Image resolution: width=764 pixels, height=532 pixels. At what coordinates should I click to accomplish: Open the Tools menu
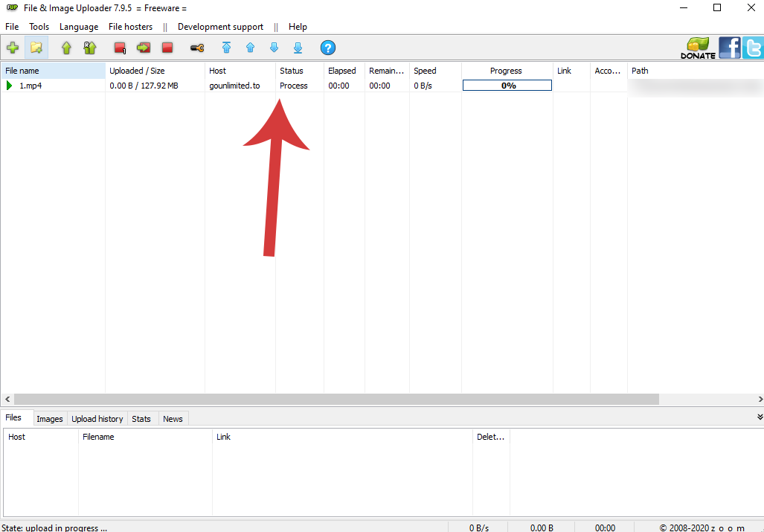(x=39, y=27)
